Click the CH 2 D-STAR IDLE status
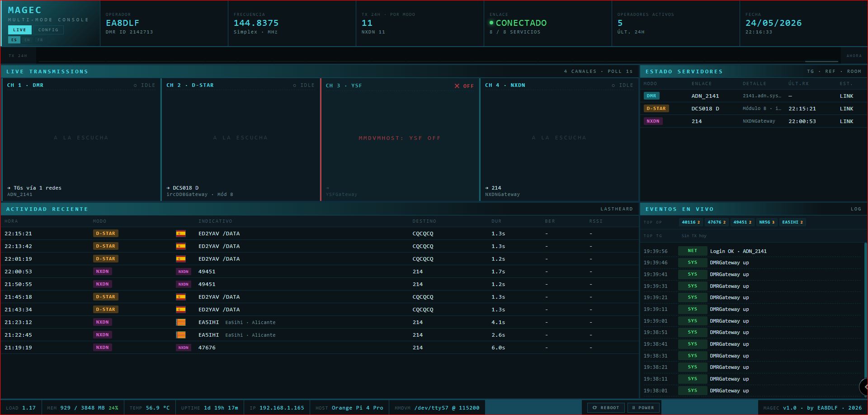The image size is (868, 415). [x=304, y=85]
